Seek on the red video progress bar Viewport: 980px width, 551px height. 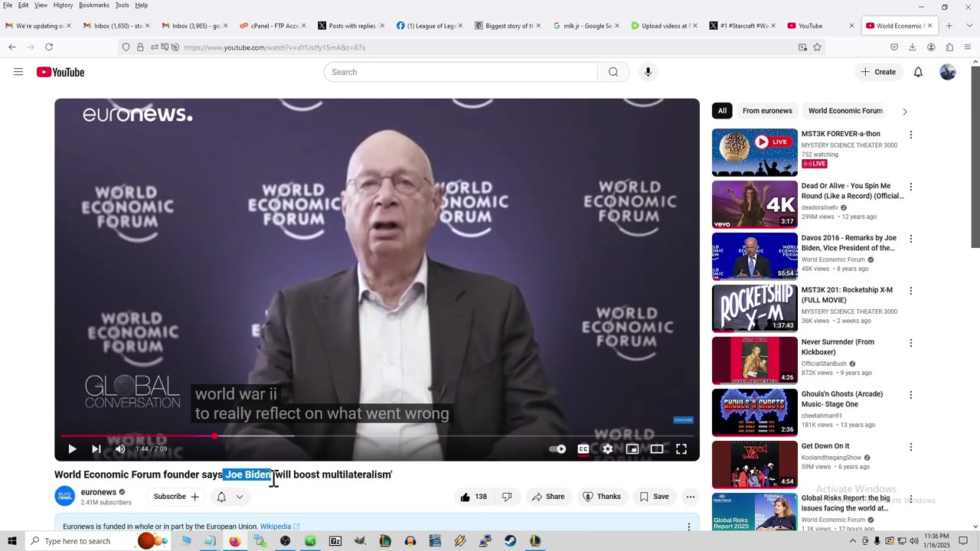click(377, 436)
